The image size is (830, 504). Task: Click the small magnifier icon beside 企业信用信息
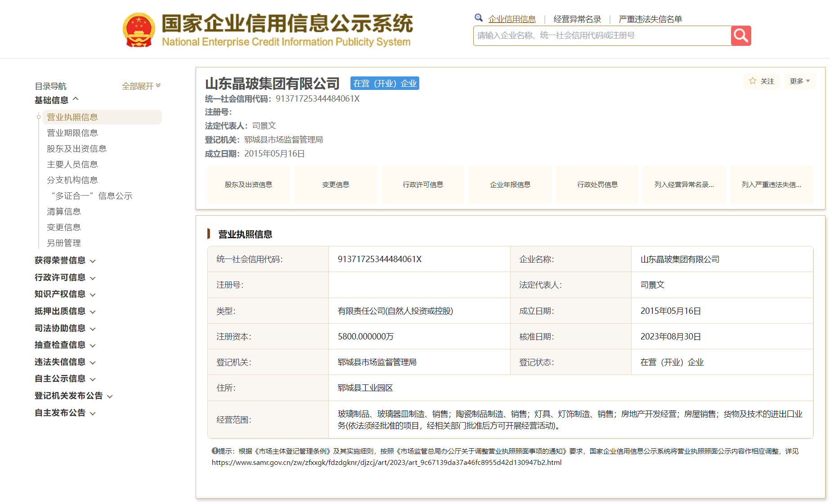click(479, 18)
